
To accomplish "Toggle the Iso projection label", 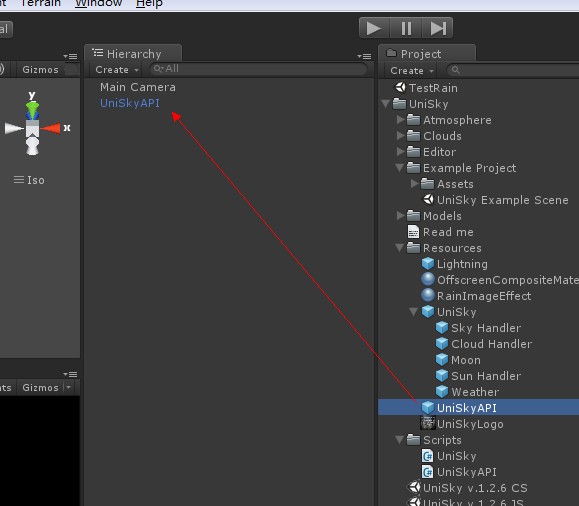I will click(x=29, y=180).
